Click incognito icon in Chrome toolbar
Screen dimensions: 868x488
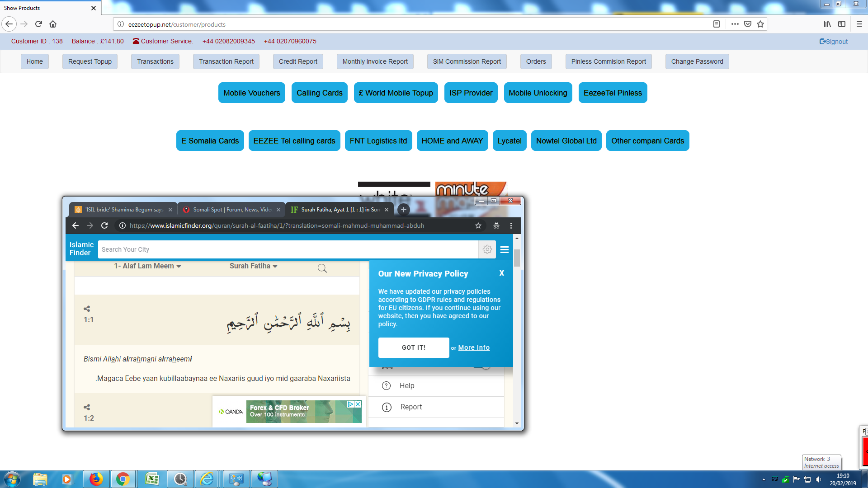coord(496,225)
